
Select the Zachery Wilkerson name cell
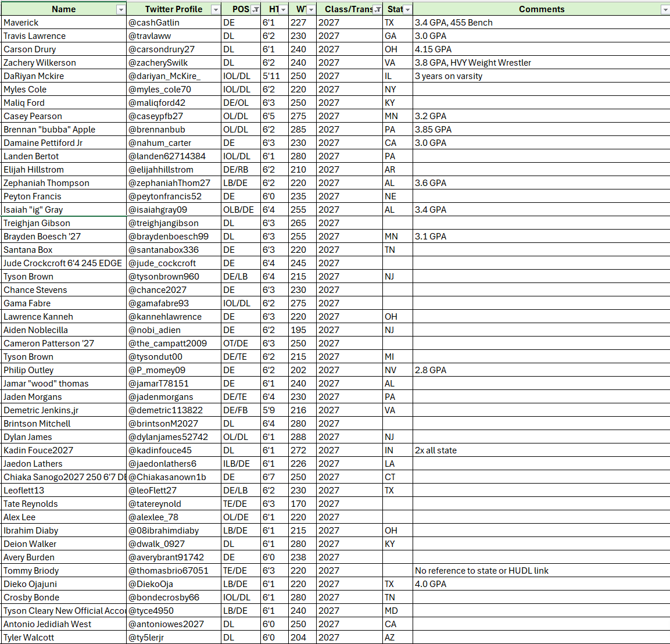coord(64,63)
